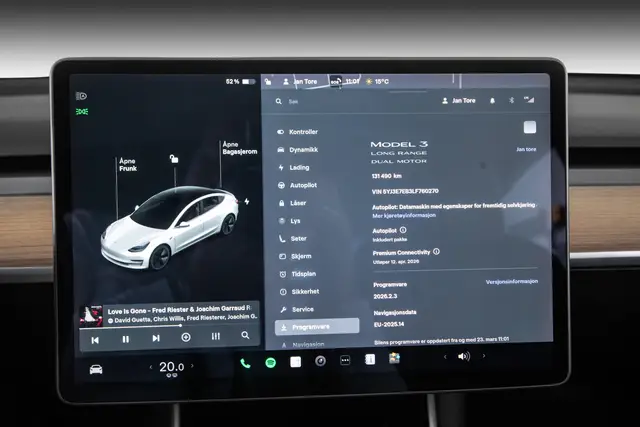Click the Programvare version 2026.2.3 text
Screen dimensions: 640x427
point(385,296)
